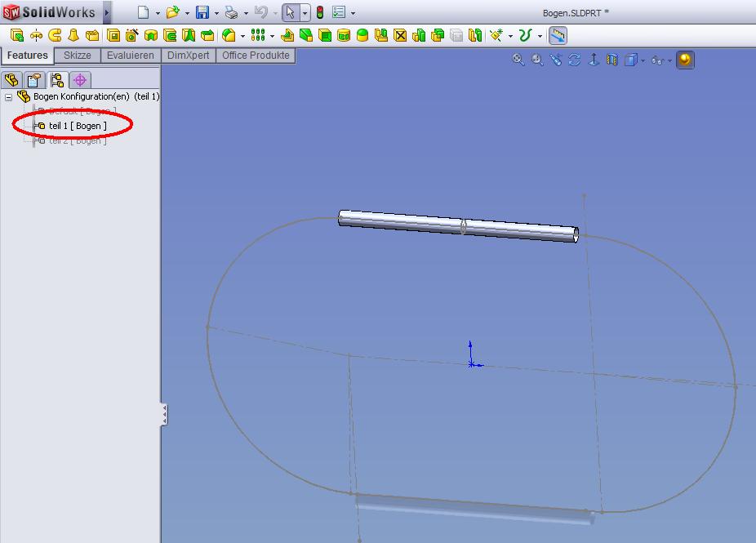Click the Save disk icon
Screen dimensions: 756x543
click(x=202, y=12)
